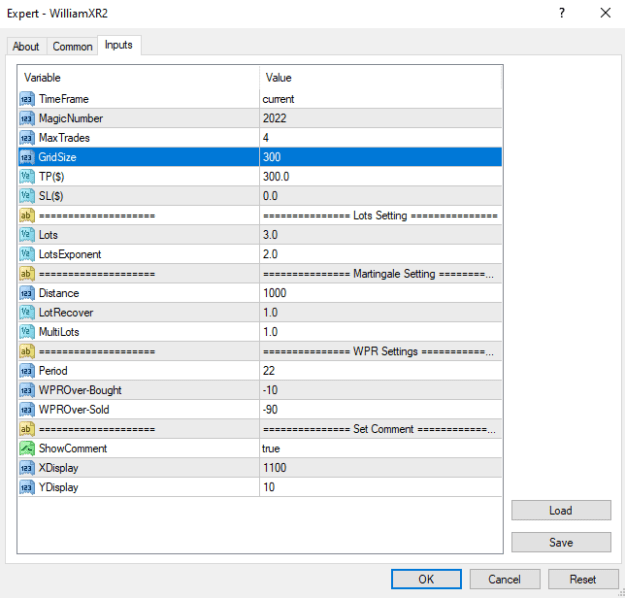
Task: Click the double-type icon beside SL($)
Action: tap(27, 196)
